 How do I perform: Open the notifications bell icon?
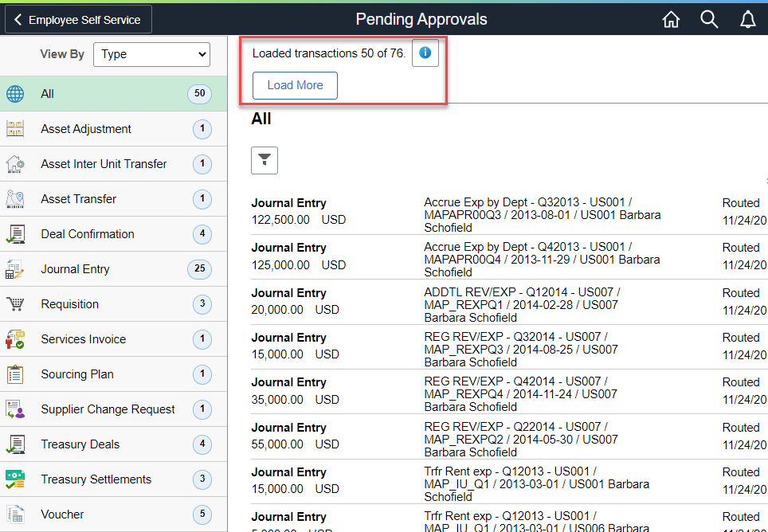[747, 20]
